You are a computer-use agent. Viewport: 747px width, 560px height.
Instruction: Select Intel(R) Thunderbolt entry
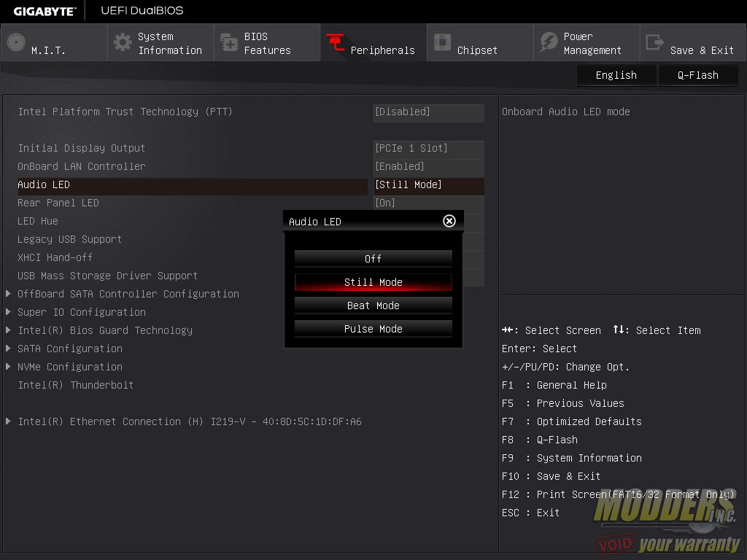[x=75, y=385]
